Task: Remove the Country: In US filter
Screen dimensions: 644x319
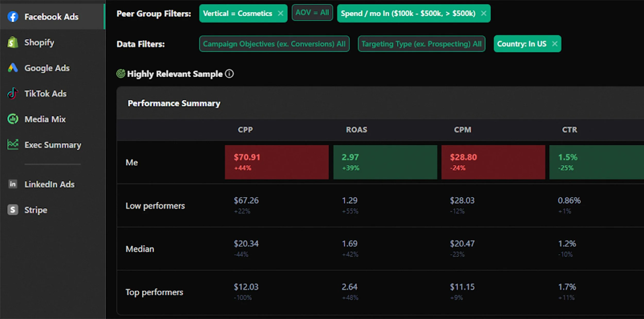Action: point(555,44)
